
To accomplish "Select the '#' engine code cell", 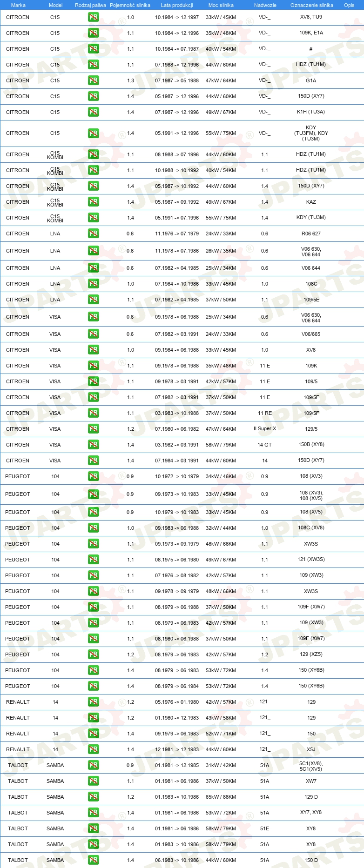I will 311,49.
